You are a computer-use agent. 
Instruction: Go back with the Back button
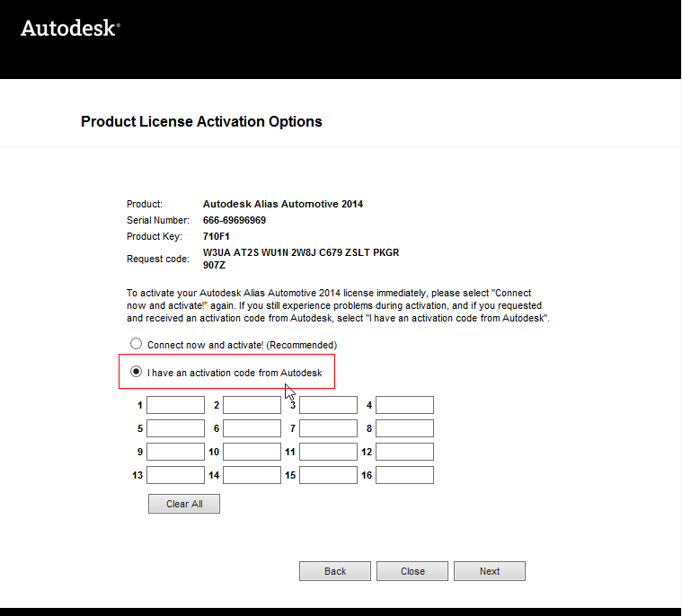coord(335,571)
